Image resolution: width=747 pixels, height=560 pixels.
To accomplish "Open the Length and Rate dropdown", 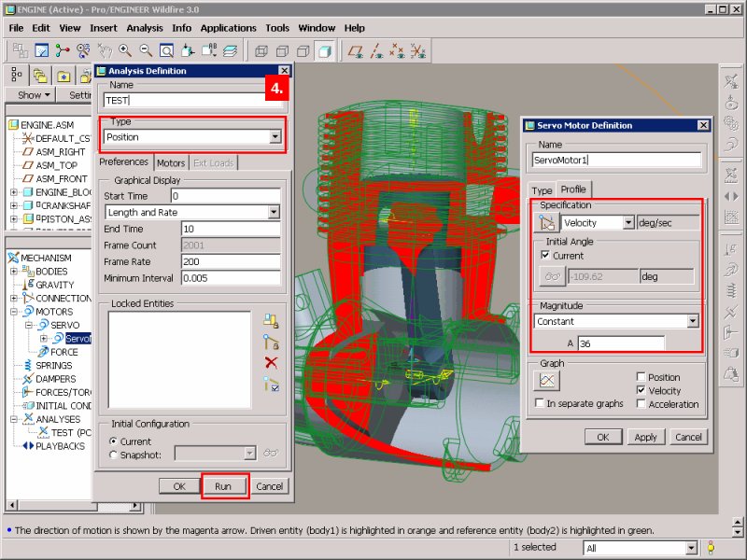I will [274, 212].
